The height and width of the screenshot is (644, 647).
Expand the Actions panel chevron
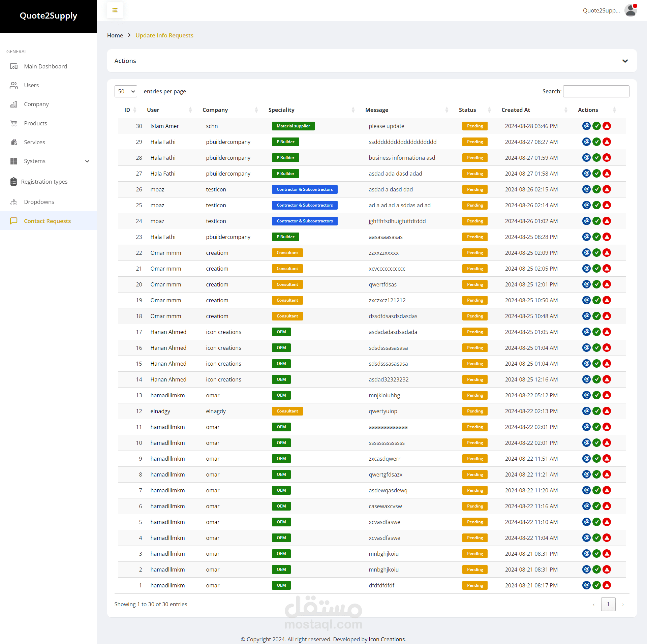625,61
